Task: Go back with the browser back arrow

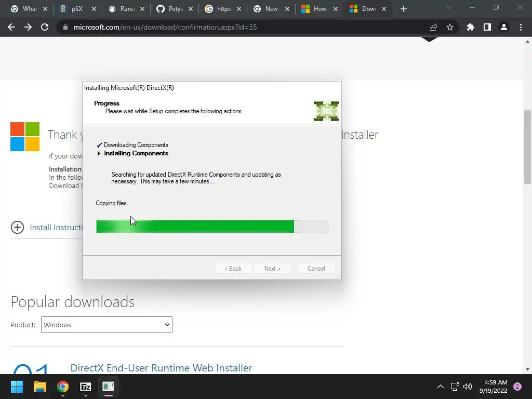Action: click(11, 27)
